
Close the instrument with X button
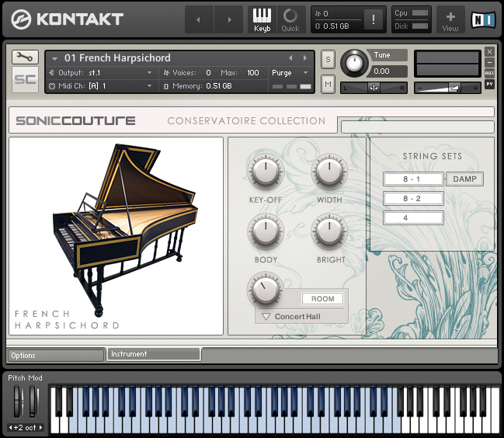pyautogui.click(x=489, y=51)
